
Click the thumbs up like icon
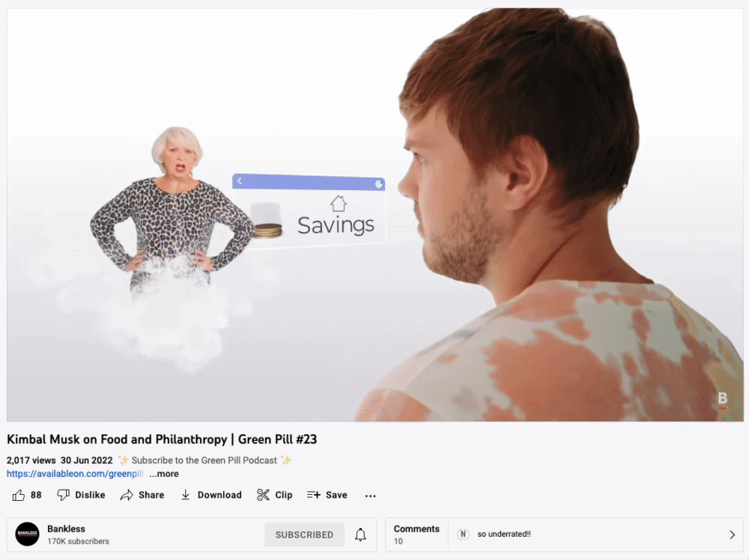pos(19,495)
